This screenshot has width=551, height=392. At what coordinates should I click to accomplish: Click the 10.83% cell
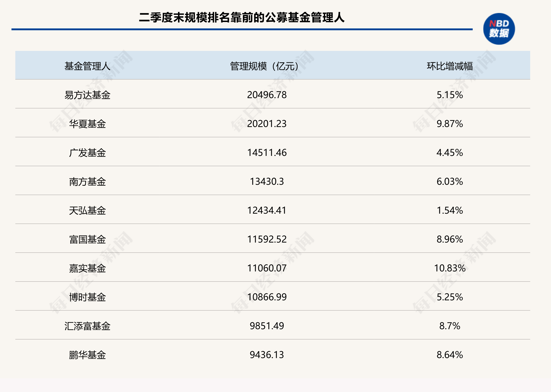pos(450,268)
